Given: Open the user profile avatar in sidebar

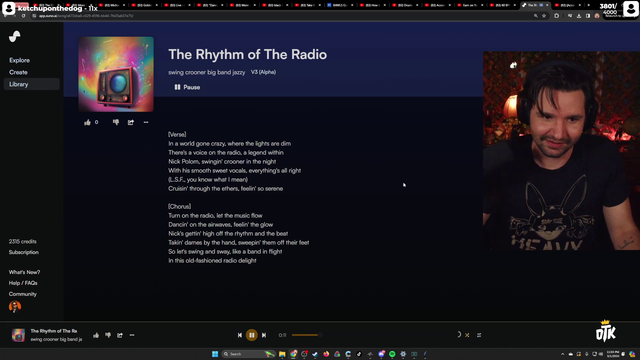Looking at the screenshot, I should tap(15, 306).
